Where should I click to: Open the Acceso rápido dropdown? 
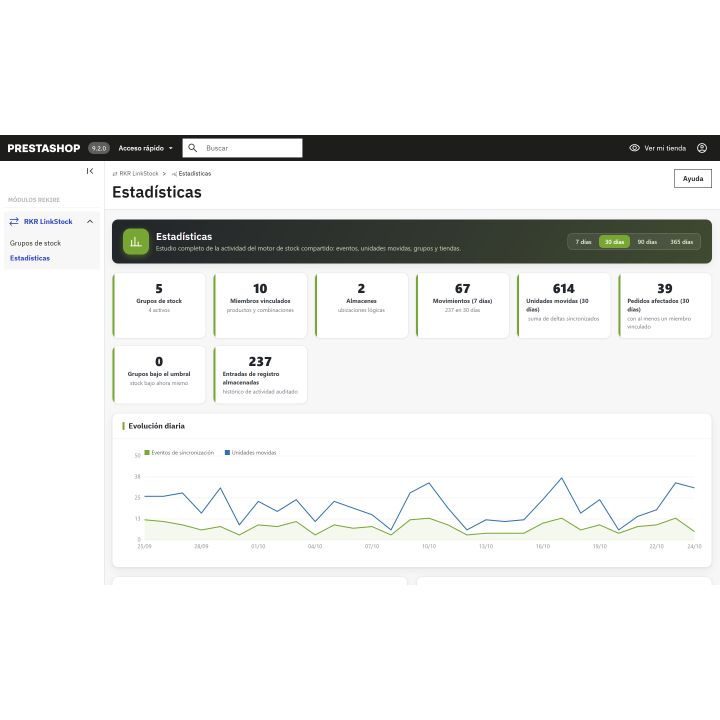(x=146, y=148)
